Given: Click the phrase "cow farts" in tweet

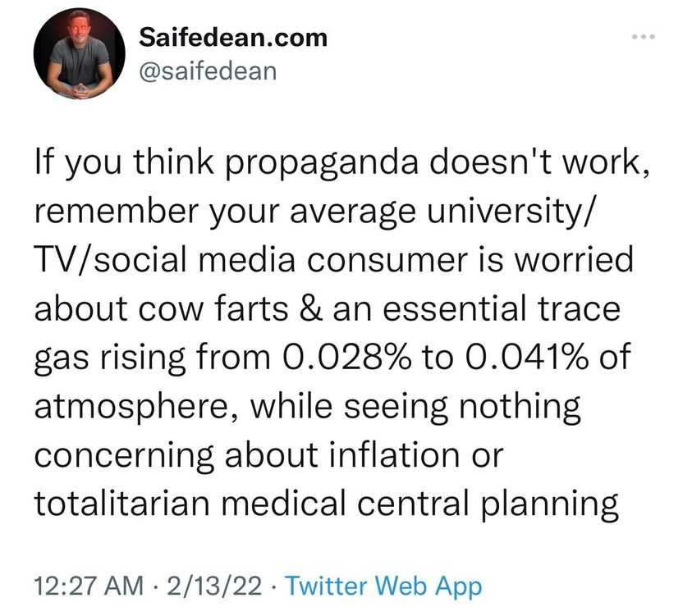Looking at the screenshot, I should point(223,308).
